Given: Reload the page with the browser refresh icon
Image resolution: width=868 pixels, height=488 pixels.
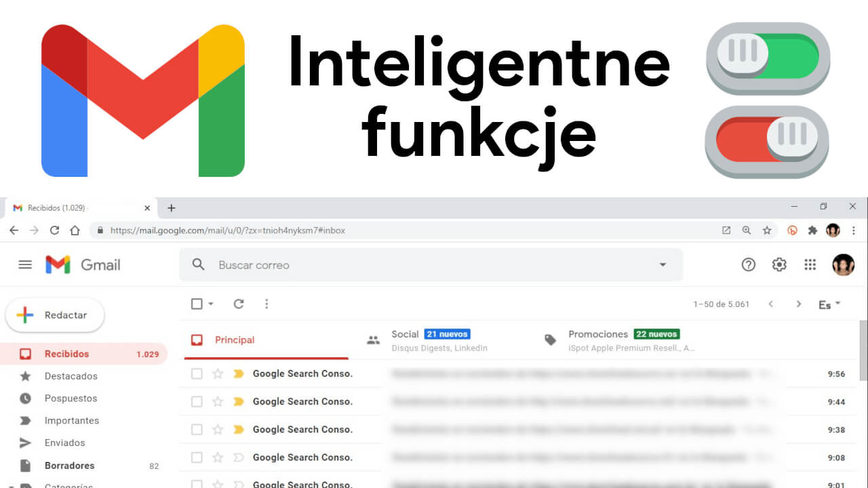Looking at the screenshot, I should pos(55,230).
